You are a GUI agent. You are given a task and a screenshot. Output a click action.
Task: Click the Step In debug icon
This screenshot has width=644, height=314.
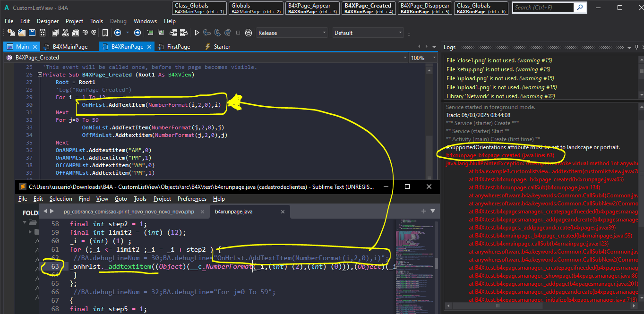click(x=207, y=33)
